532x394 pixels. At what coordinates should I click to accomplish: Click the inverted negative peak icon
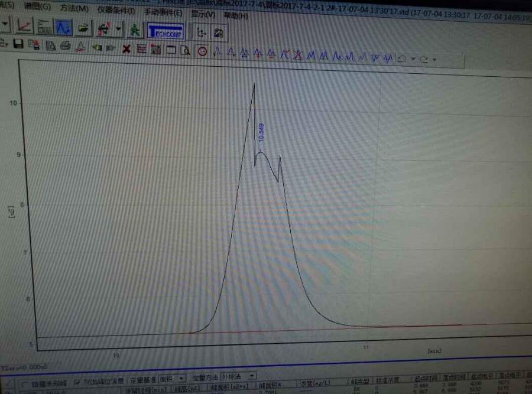[x=375, y=58]
